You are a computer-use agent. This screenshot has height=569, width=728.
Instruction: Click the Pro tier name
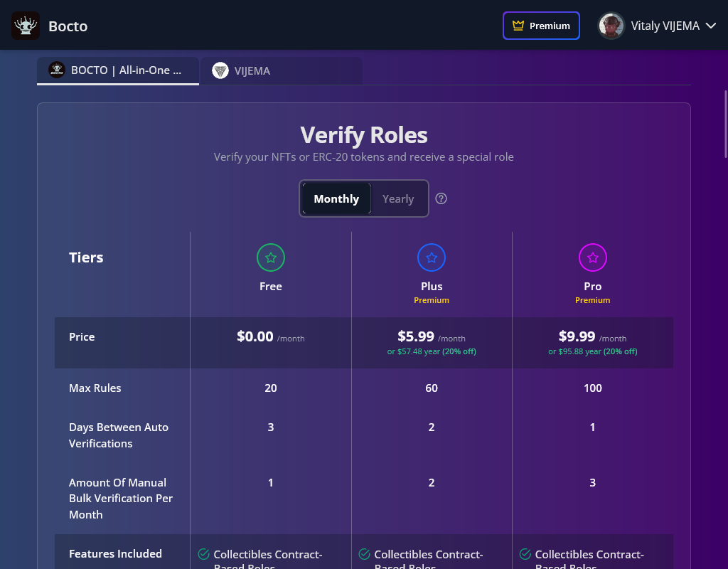(592, 286)
